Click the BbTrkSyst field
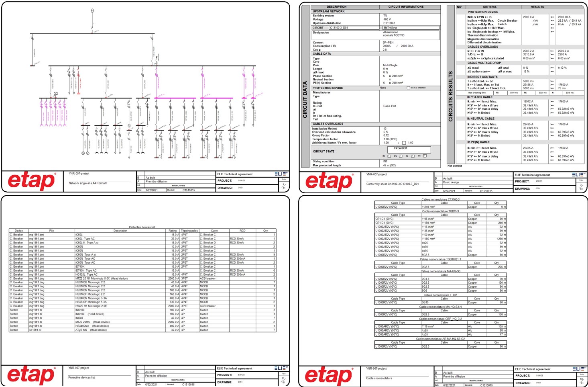 point(410,28)
